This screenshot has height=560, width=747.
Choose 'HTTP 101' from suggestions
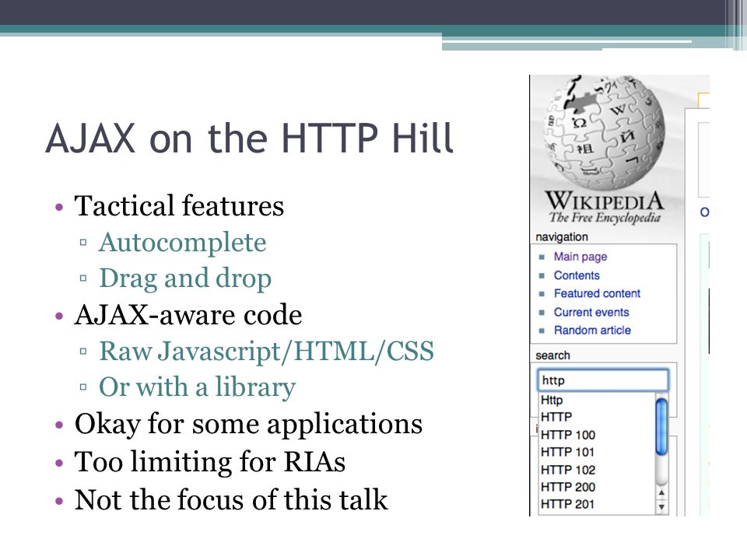567,452
